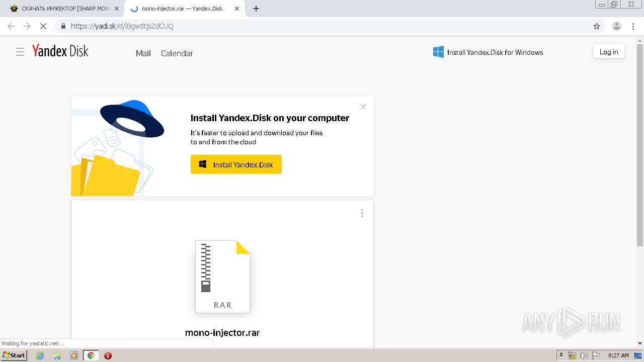Open the Mail link
Screen dimensions: 644x362
click(x=143, y=53)
